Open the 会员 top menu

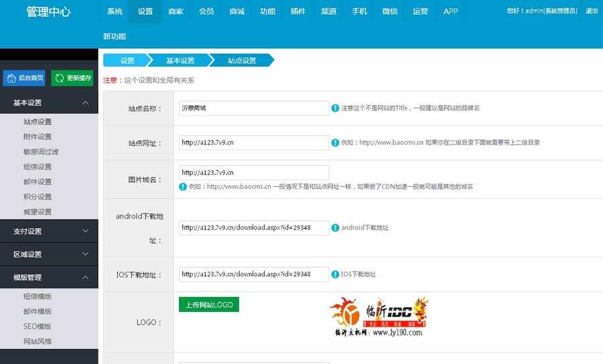click(x=206, y=11)
